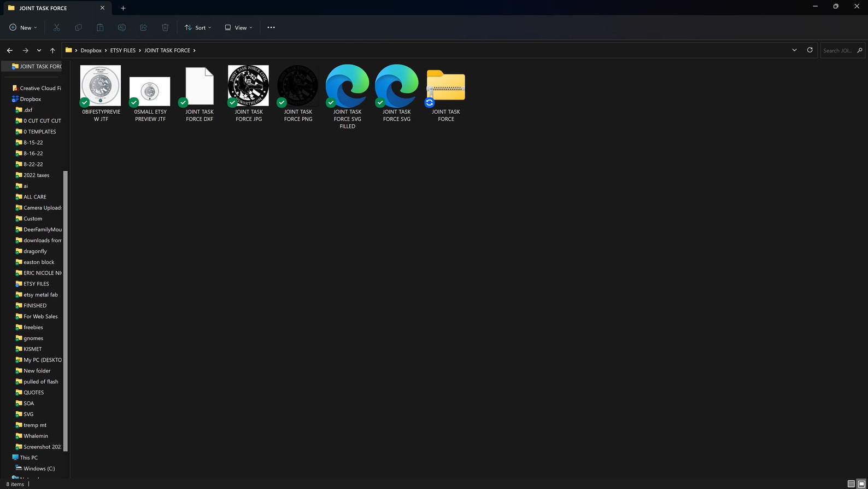Click the Copy icon in toolbar
868x489 pixels.
78,27
